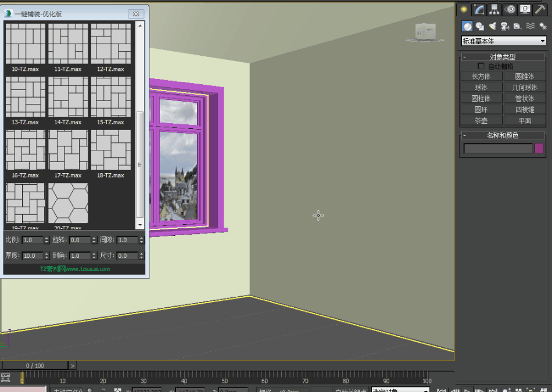
Task: Select the 14-TZ.max tile pattern thumbnail
Action: [69, 97]
